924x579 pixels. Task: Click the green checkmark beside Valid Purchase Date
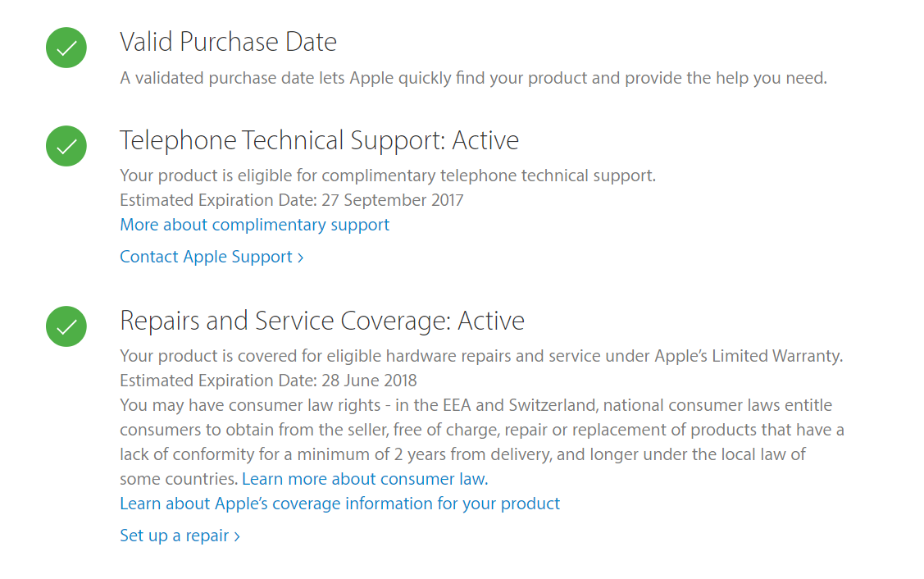[x=66, y=48]
